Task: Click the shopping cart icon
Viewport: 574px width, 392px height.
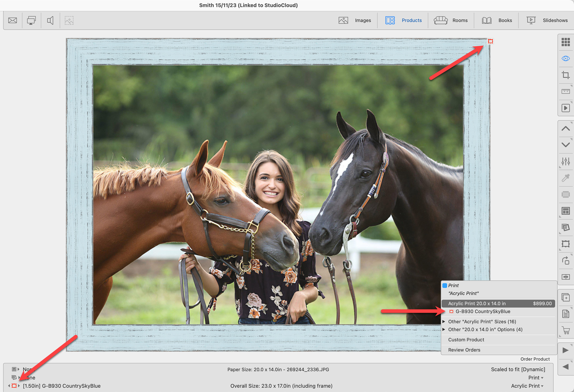Action: [565, 330]
